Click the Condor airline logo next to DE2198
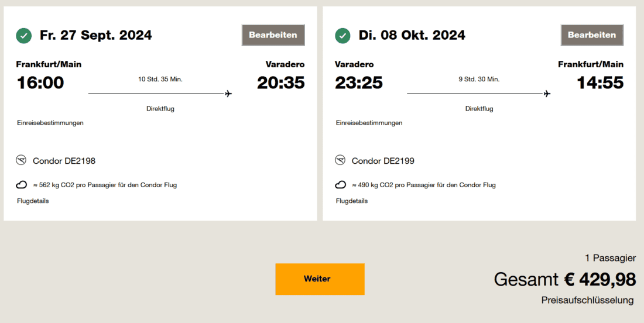This screenshot has height=323, width=644. [22, 160]
